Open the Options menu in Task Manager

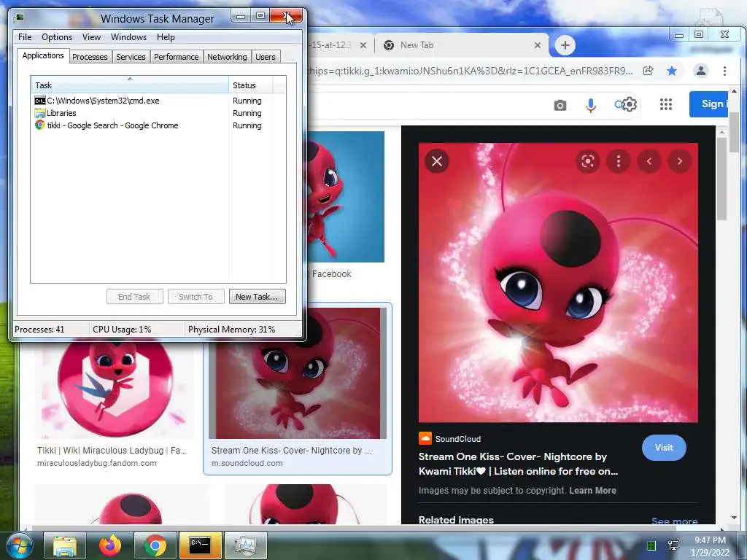[x=57, y=37]
